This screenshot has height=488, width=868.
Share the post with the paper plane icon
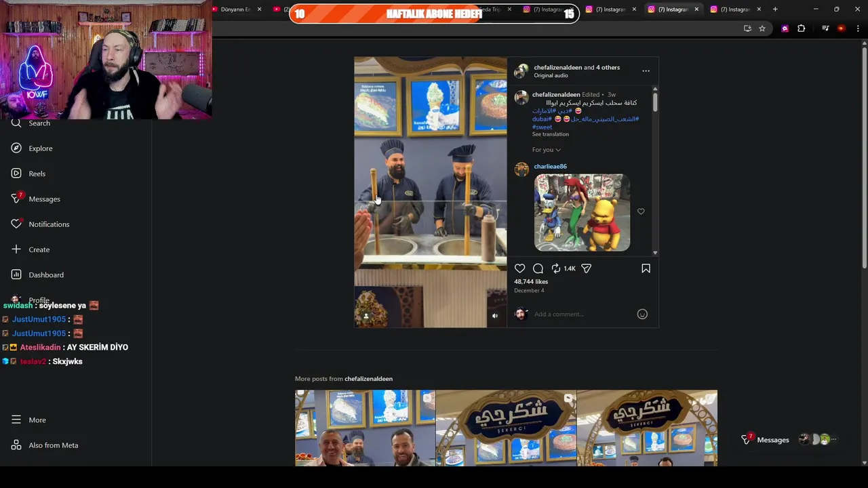pos(587,268)
